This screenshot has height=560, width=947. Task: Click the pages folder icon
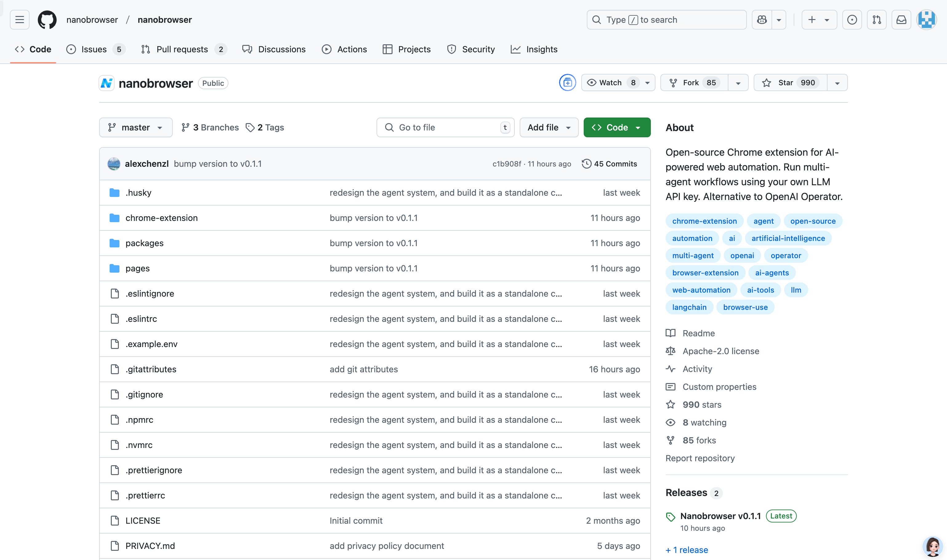click(115, 269)
